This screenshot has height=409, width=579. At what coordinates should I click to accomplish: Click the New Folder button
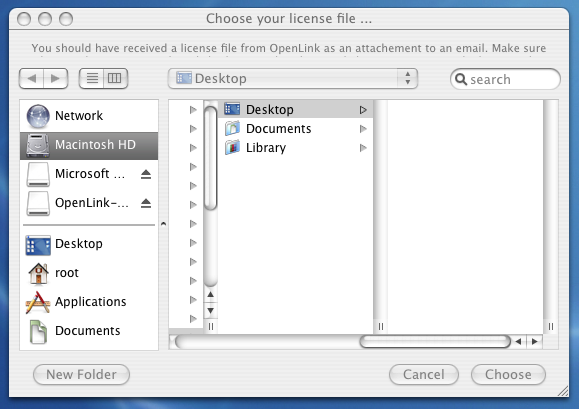coord(82,375)
